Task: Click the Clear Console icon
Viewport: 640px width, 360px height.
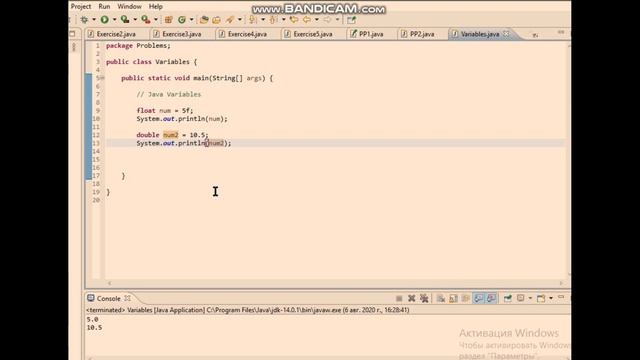Action: pos(441,298)
